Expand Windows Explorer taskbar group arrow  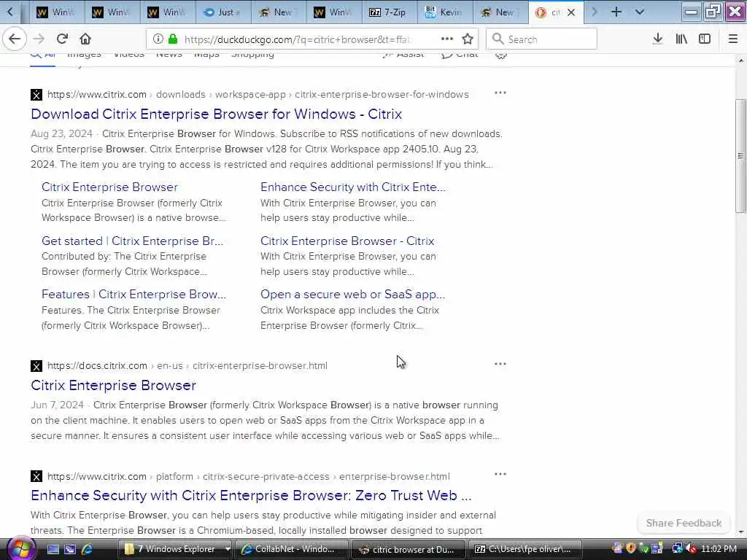tap(228, 549)
